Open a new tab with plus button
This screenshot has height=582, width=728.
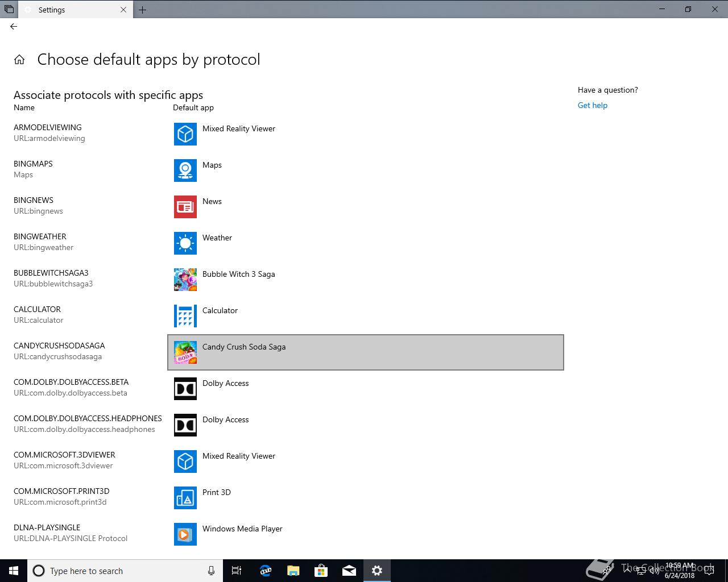pos(143,10)
